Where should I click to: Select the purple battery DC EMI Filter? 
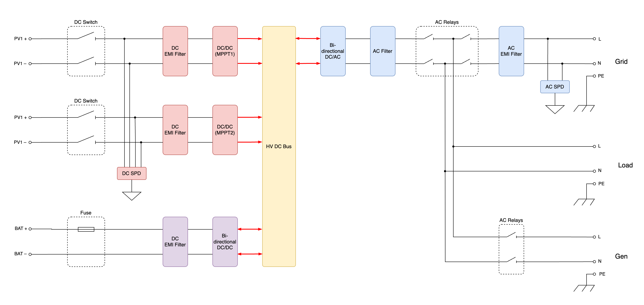(175, 242)
